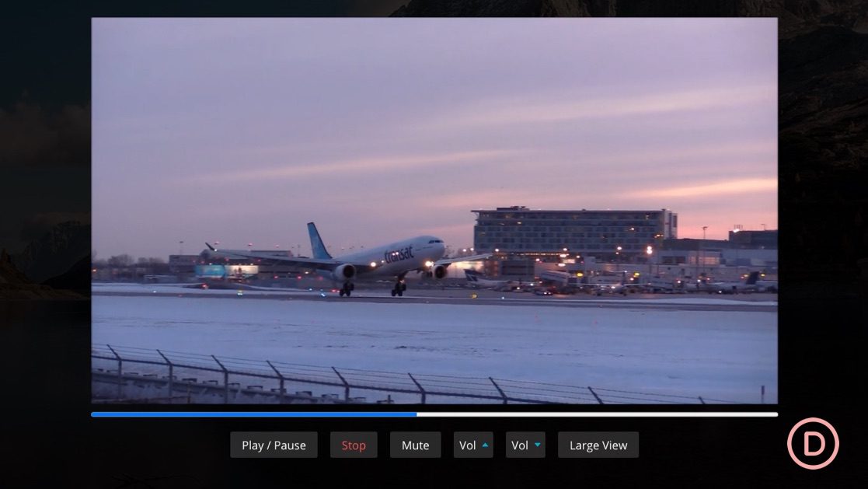Select the downward volume arrow icon

point(538,444)
